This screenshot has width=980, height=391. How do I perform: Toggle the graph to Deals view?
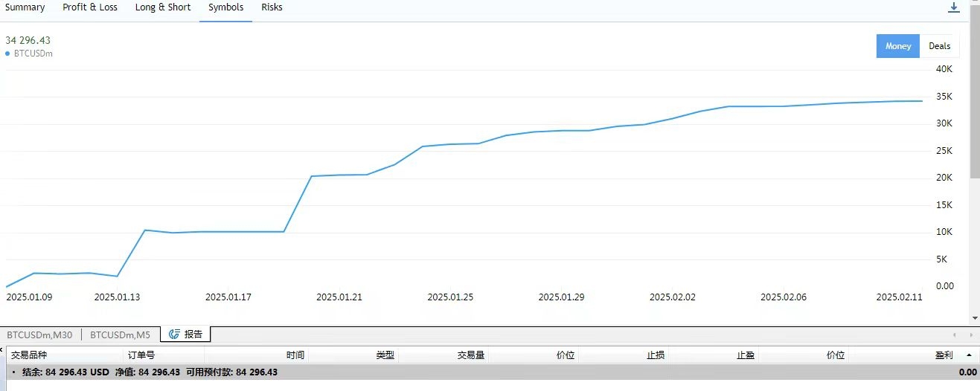point(939,46)
